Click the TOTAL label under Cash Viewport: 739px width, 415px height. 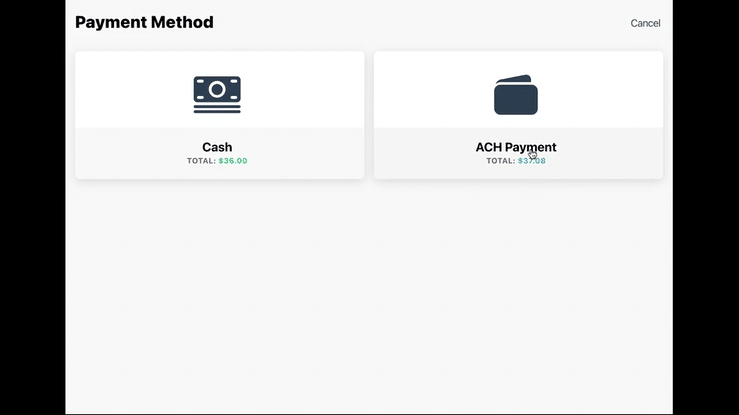pos(201,161)
